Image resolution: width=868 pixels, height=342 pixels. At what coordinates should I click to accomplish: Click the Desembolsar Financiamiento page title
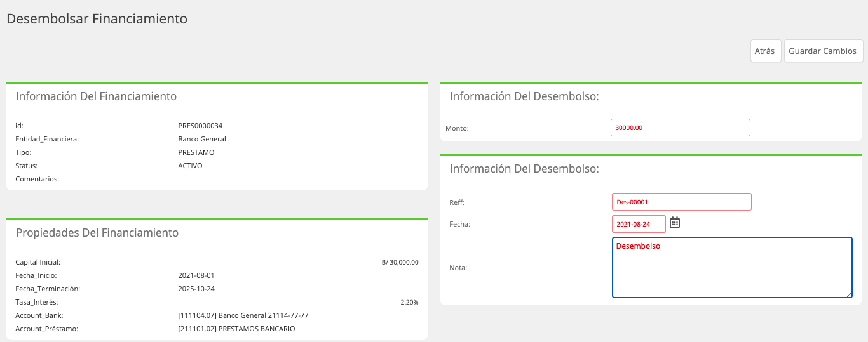pos(97,19)
